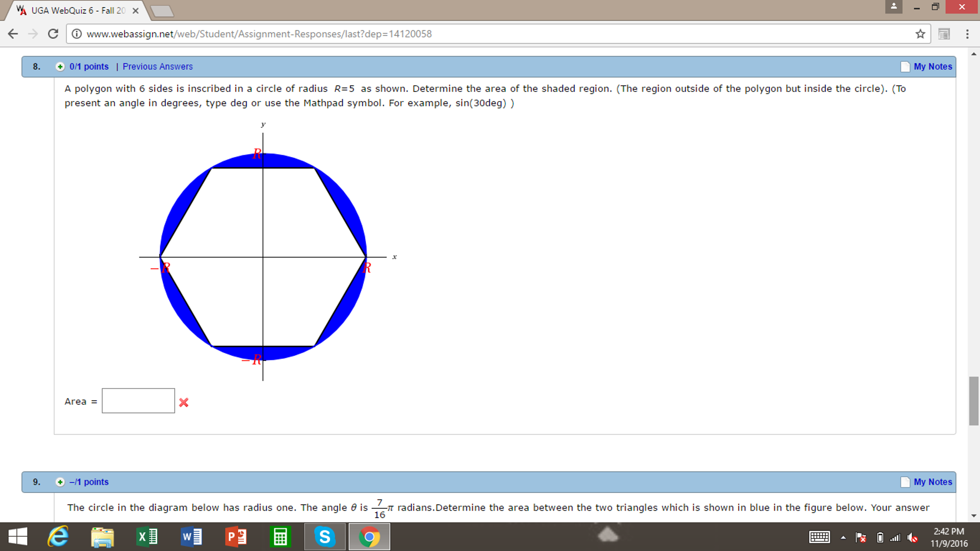Screen dimensions: 980x551
Task: Open Excel from the taskbar
Action: 147,537
